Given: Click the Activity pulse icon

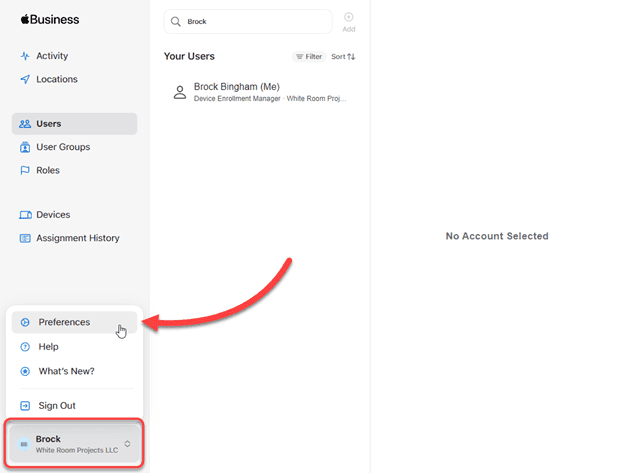Looking at the screenshot, I should (x=25, y=56).
